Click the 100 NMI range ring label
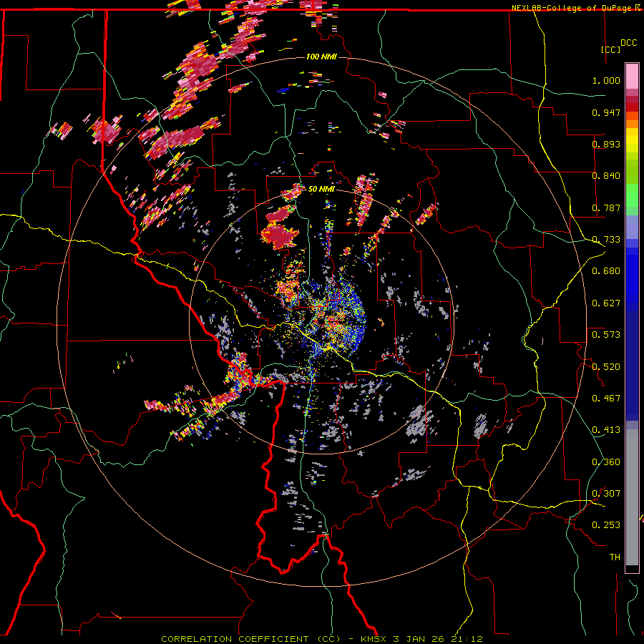644x644 pixels. pyautogui.click(x=321, y=57)
